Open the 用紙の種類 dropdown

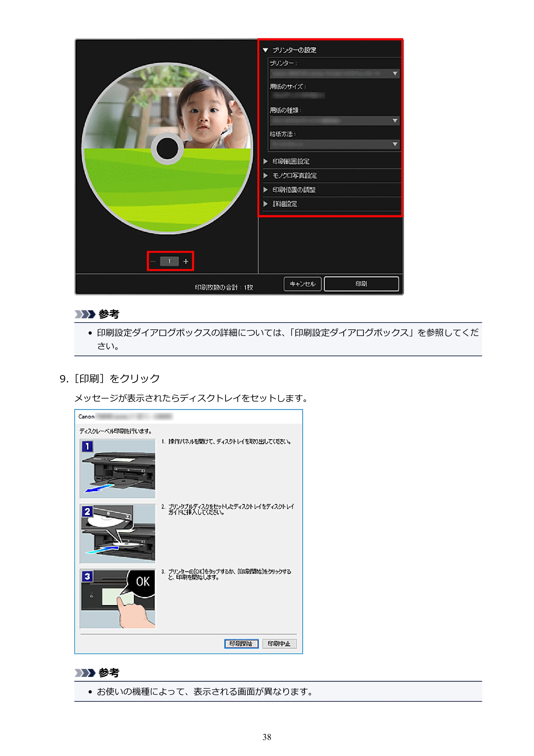coord(335,121)
